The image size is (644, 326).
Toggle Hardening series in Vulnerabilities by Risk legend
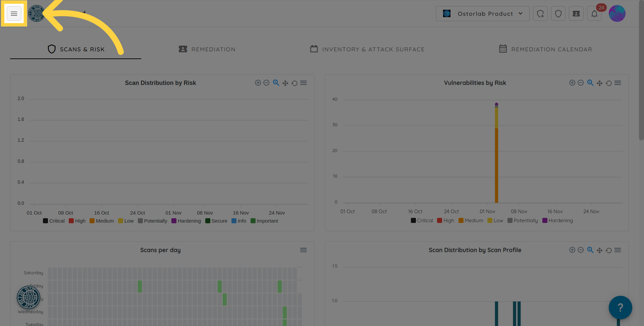pos(557,221)
